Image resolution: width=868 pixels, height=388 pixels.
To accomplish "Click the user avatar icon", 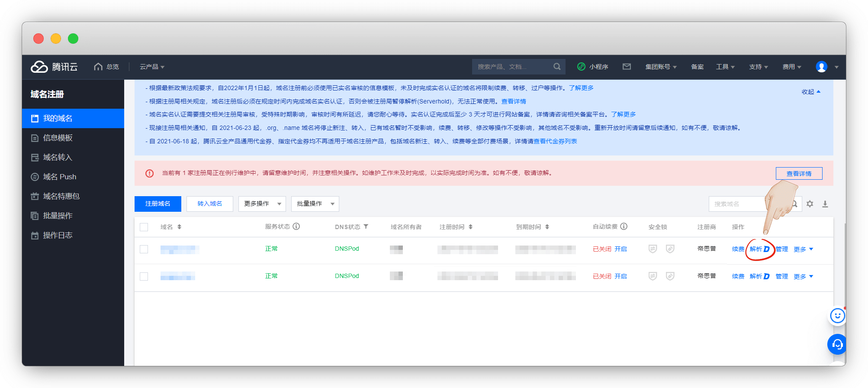I will tap(821, 67).
